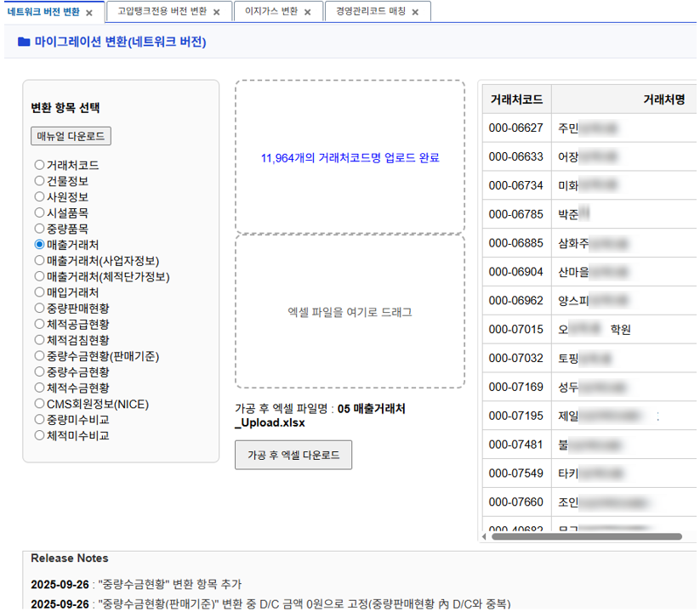Close the 고압탱크전용 버전 변환 tab

pos(217,12)
